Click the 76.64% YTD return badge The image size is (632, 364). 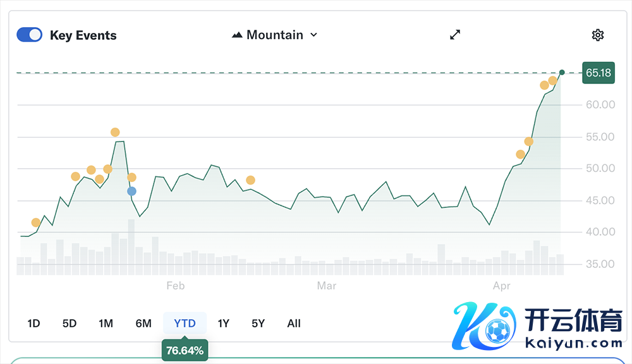point(185,350)
